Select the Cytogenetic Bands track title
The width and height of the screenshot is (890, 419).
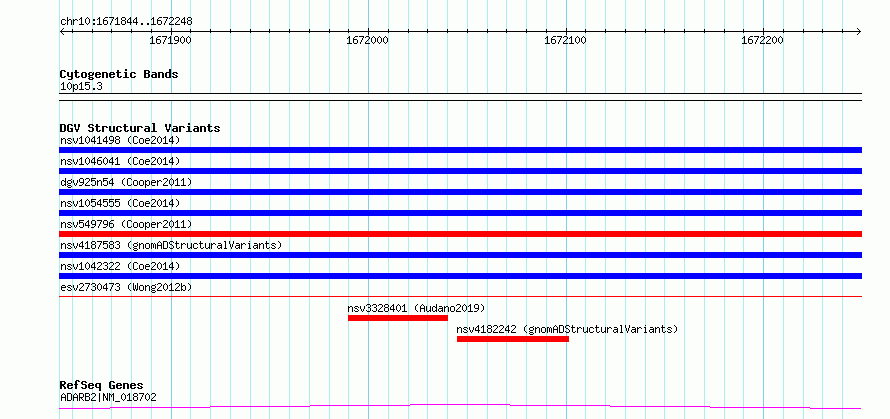[119, 74]
